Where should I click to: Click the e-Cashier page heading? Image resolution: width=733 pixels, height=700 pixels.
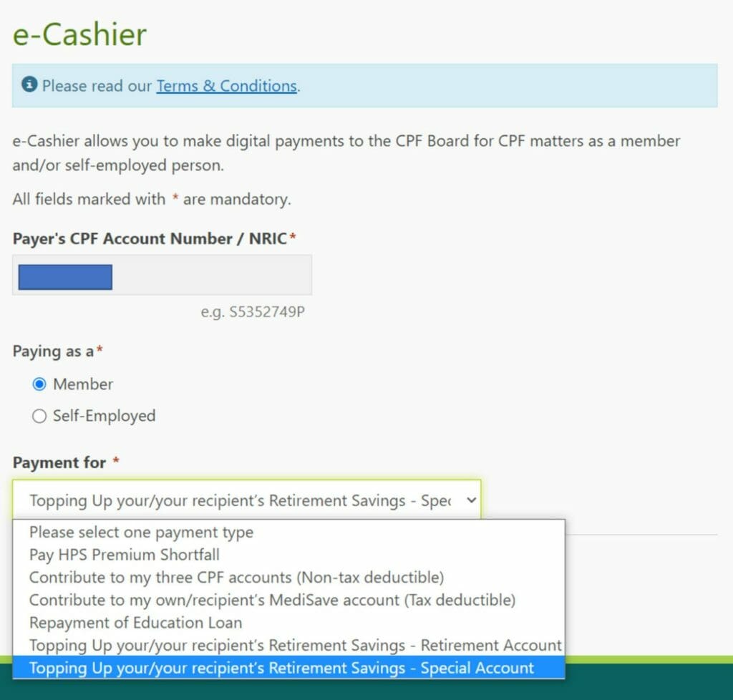pos(79,34)
